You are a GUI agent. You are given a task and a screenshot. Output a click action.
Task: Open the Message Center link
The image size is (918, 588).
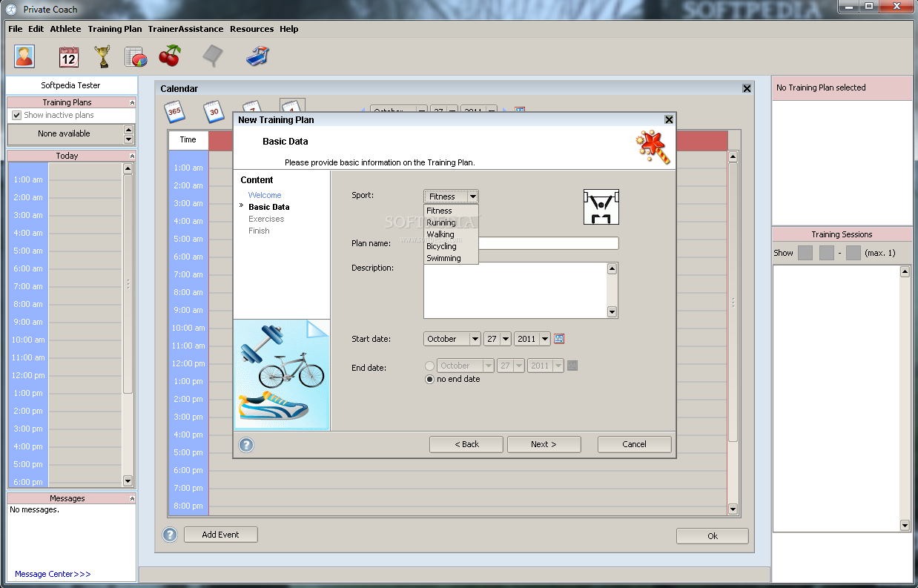click(x=53, y=574)
